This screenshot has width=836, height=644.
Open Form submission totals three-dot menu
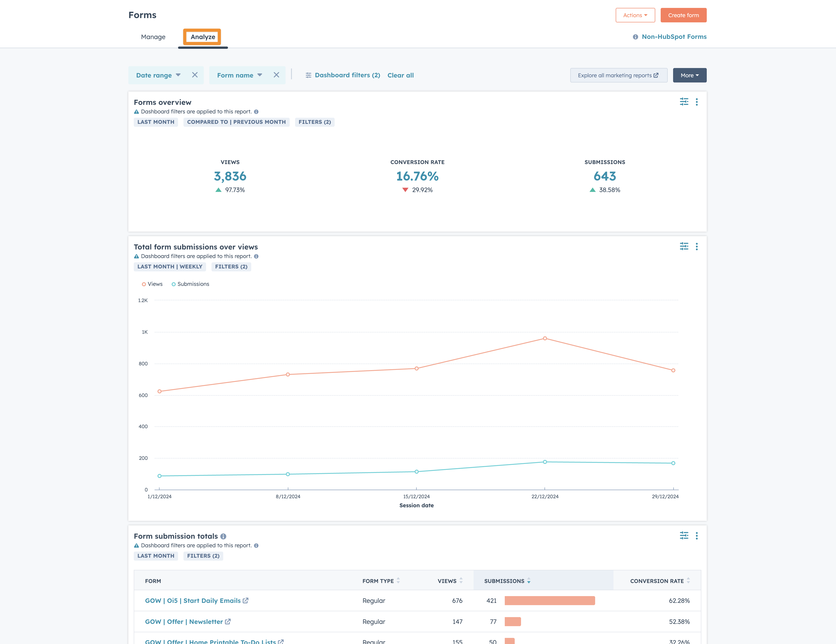697,536
